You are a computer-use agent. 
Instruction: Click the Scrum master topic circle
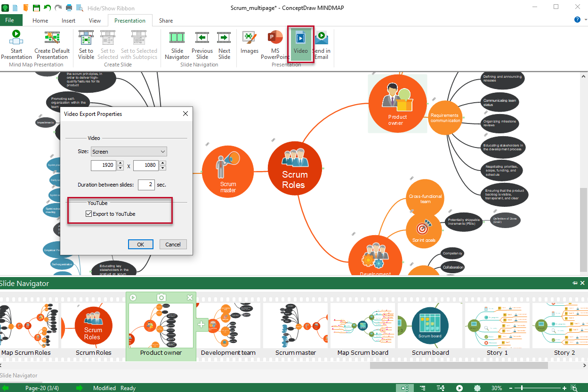click(x=228, y=172)
